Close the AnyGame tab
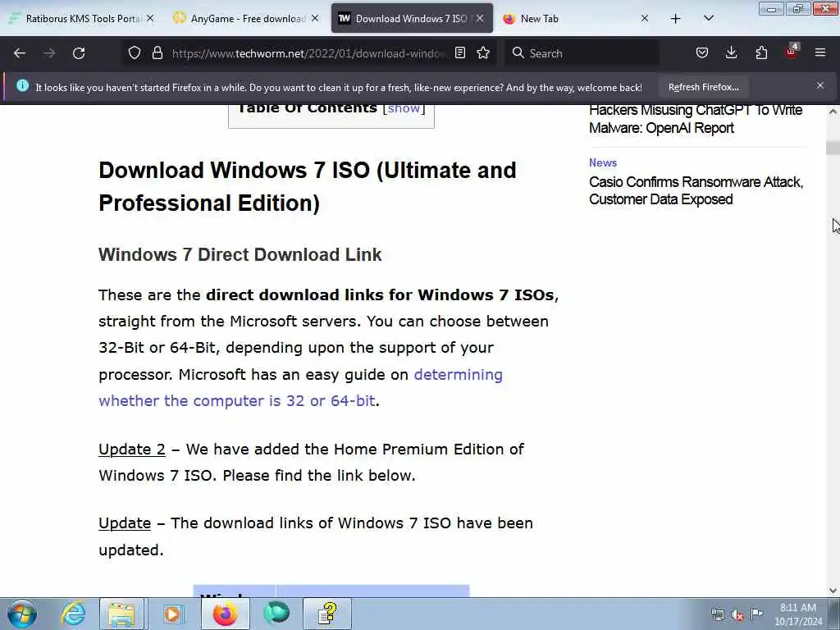The image size is (840, 630). pos(315,18)
